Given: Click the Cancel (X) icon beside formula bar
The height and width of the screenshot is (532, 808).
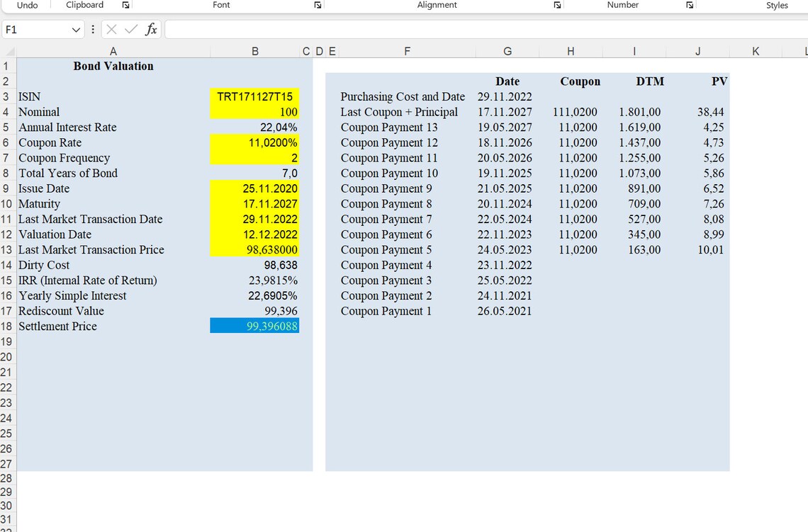Looking at the screenshot, I should click(x=112, y=30).
